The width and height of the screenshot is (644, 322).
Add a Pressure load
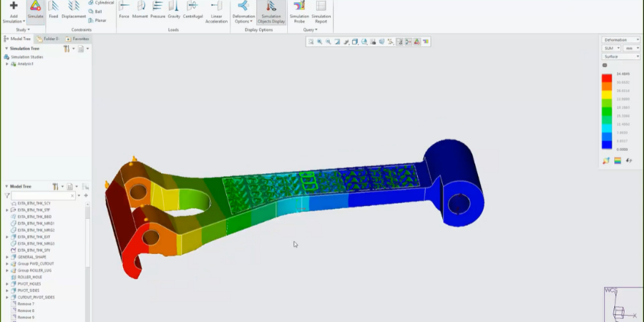tap(157, 9)
